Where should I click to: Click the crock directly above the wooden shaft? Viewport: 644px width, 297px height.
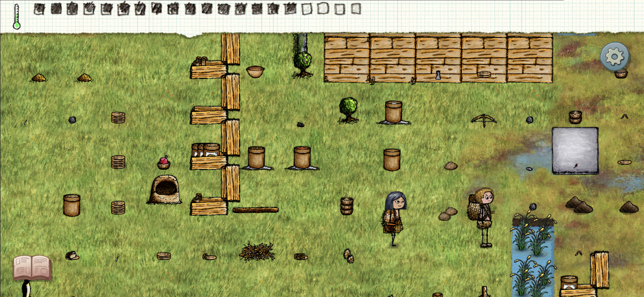[x=256, y=157]
